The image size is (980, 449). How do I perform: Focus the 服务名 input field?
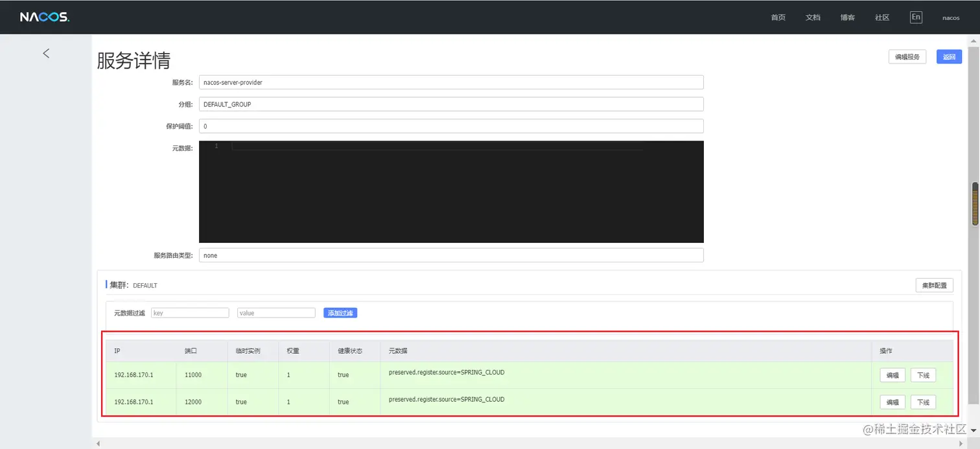point(451,82)
